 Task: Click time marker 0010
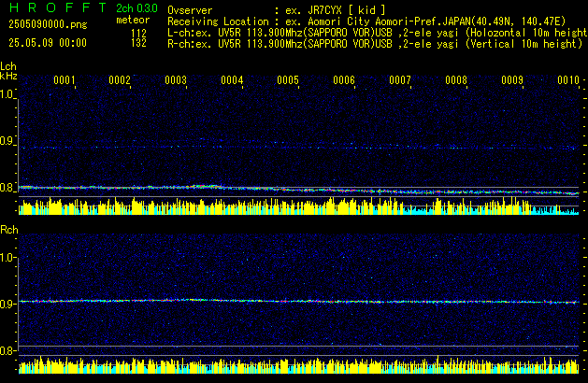tap(568, 80)
